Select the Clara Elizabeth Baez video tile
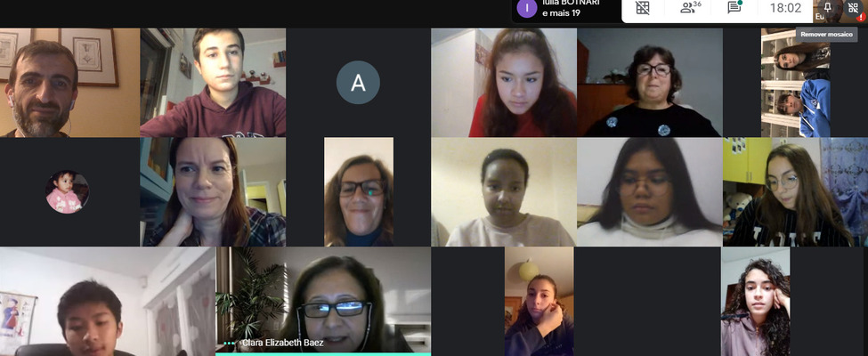Image resolution: width=868 pixels, height=356 pixels. point(323,300)
